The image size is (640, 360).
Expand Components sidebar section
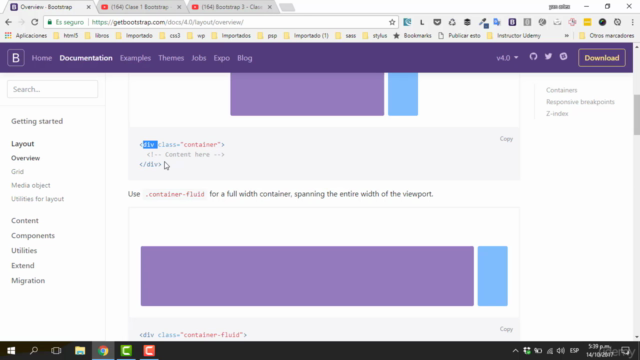33,236
